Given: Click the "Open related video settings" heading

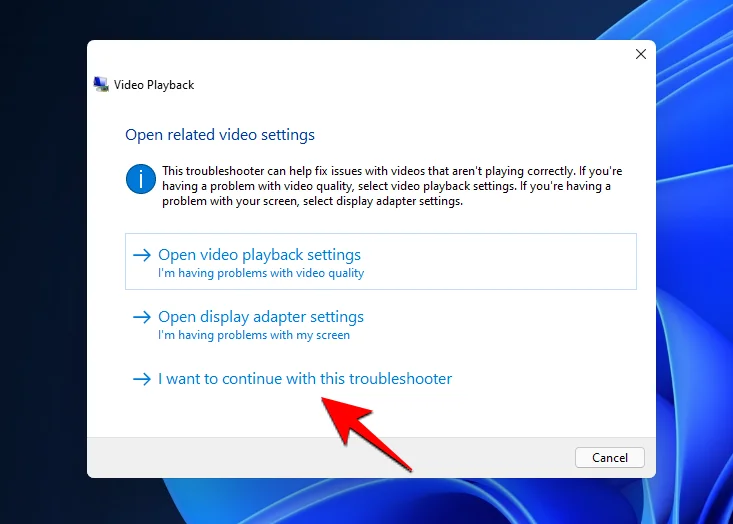Looking at the screenshot, I should pos(220,135).
